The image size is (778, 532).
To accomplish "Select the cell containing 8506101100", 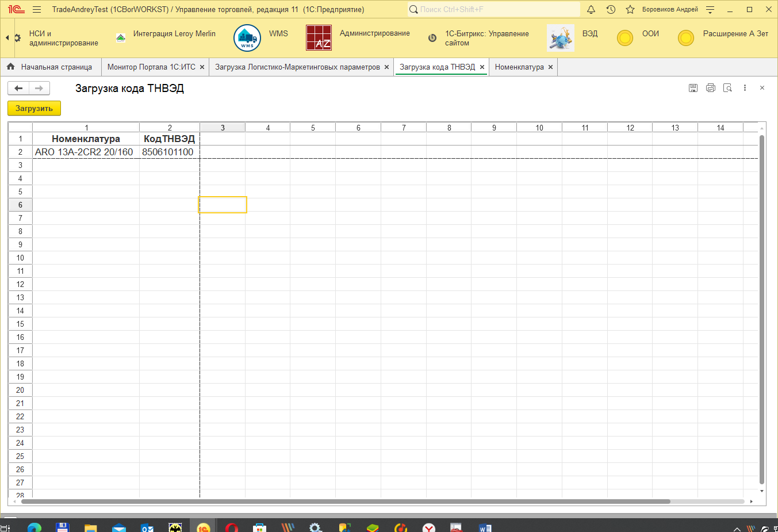I will click(168, 152).
